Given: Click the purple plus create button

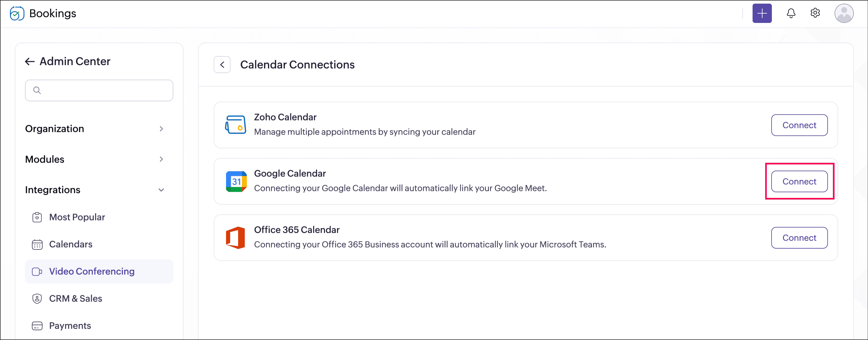Looking at the screenshot, I should coord(762,14).
